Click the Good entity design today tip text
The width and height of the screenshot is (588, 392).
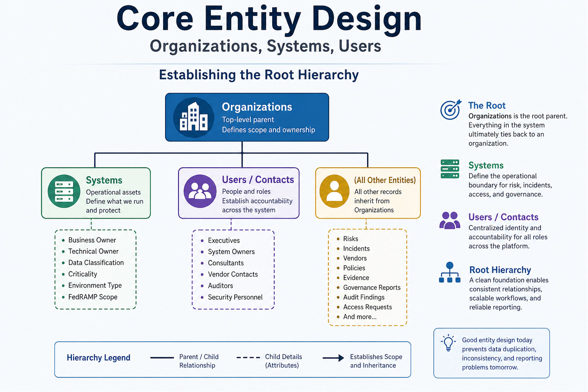(x=502, y=354)
